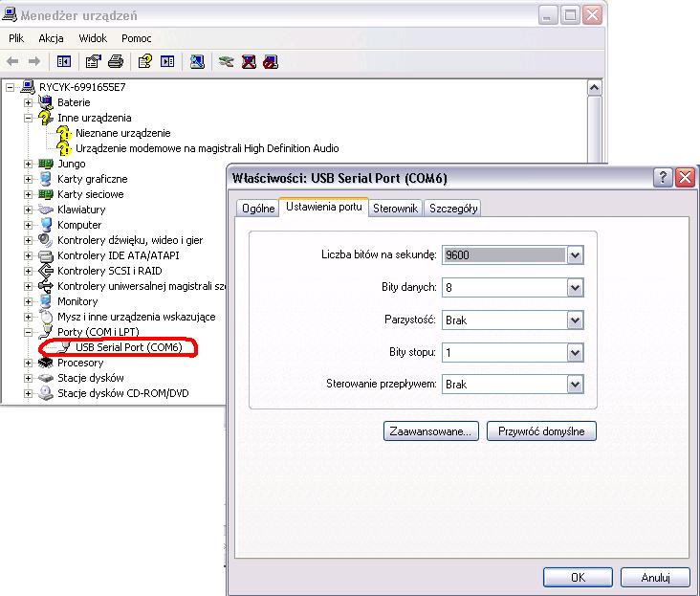Viewport: 700px width, 596px height.
Task: Click the Zaawansowane... button
Action: click(x=430, y=431)
